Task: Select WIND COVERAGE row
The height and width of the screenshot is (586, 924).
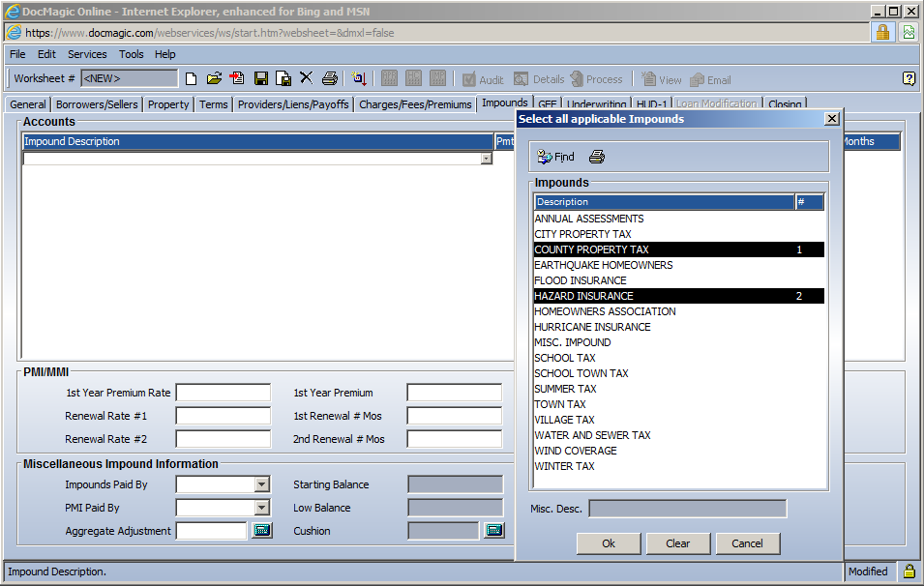Action: tap(679, 451)
